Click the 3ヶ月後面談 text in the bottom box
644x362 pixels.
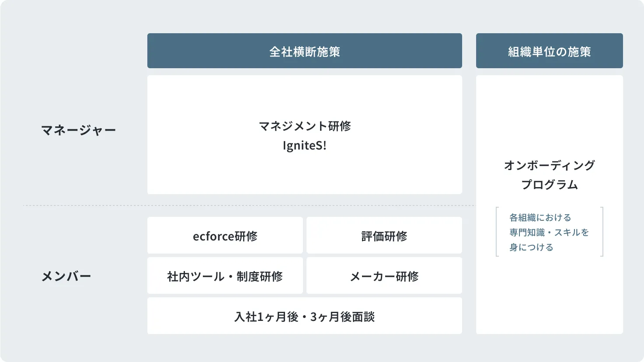pyautogui.click(x=342, y=317)
